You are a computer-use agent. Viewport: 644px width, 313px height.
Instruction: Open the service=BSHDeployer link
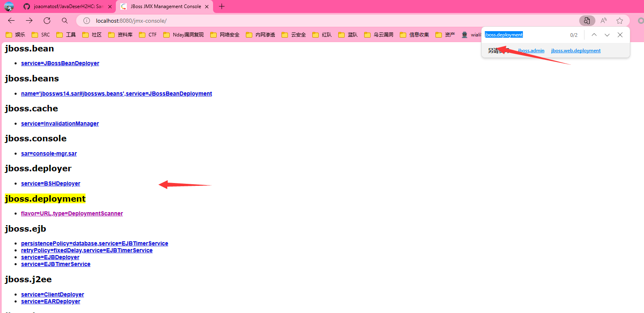51,183
